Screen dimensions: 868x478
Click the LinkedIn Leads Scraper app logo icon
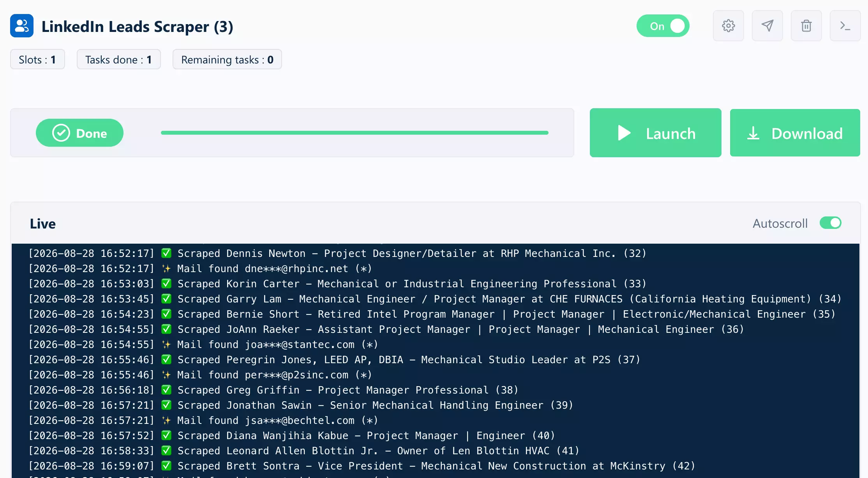pos(22,26)
